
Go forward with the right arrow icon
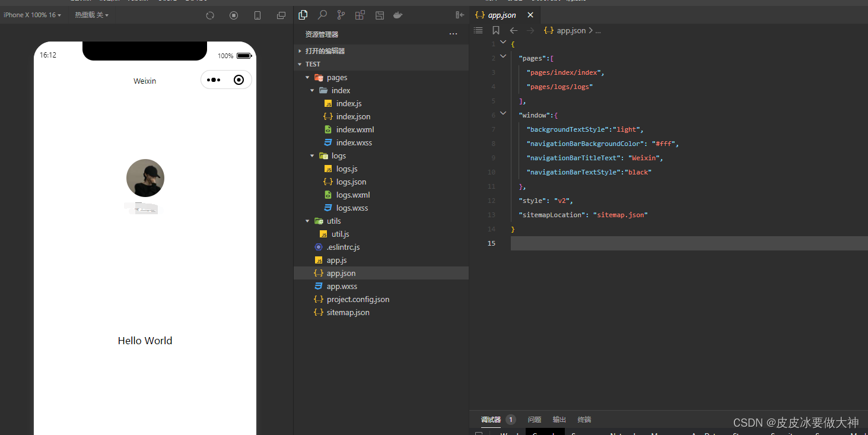pyautogui.click(x=531, y=30)
